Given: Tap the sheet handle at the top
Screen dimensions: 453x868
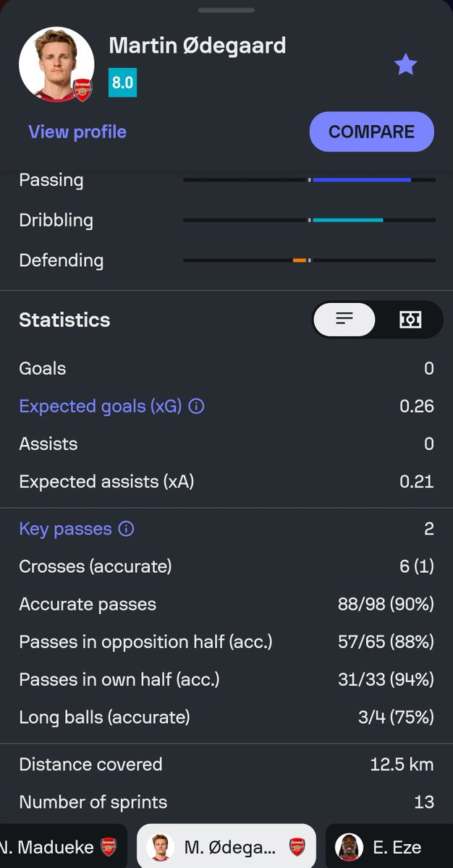Looking at the screenshot, I should 226,10.
